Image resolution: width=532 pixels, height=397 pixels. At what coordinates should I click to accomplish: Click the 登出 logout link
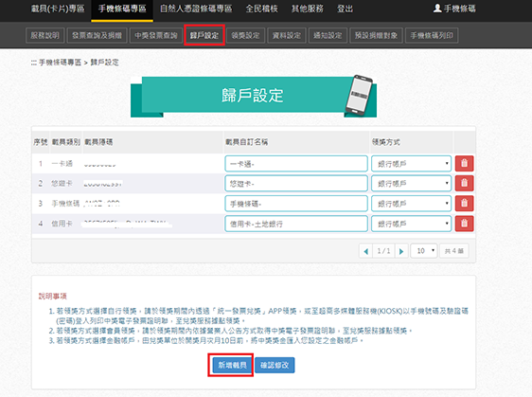pos(345,9)
